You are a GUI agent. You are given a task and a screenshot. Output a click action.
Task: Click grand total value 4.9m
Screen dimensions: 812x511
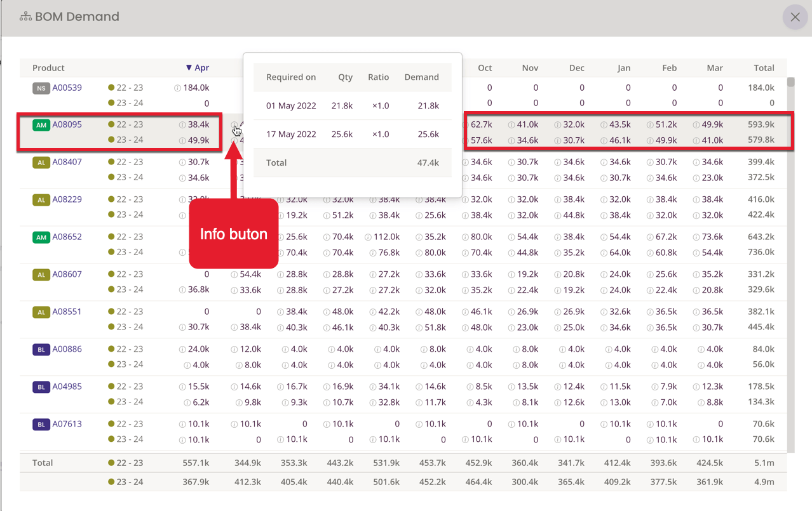coord(764,482)
